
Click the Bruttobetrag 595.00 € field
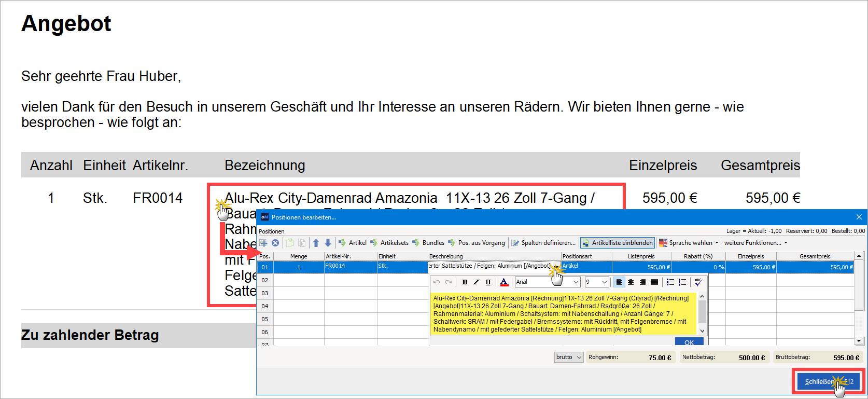pos(818,357)
